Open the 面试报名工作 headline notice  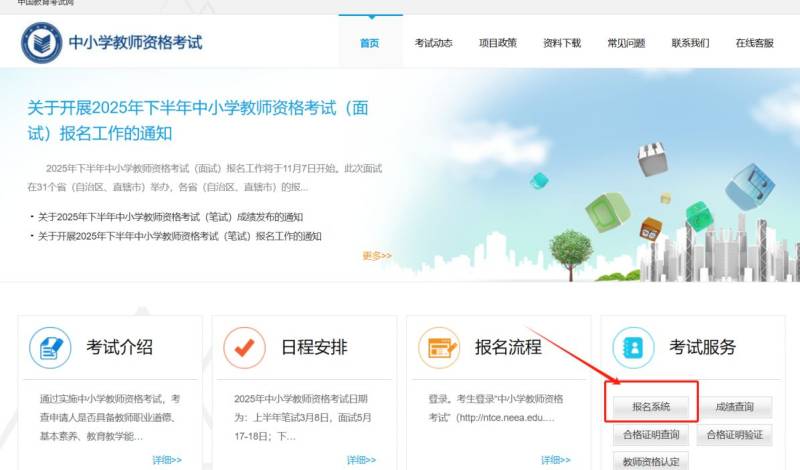pos(198,120)
